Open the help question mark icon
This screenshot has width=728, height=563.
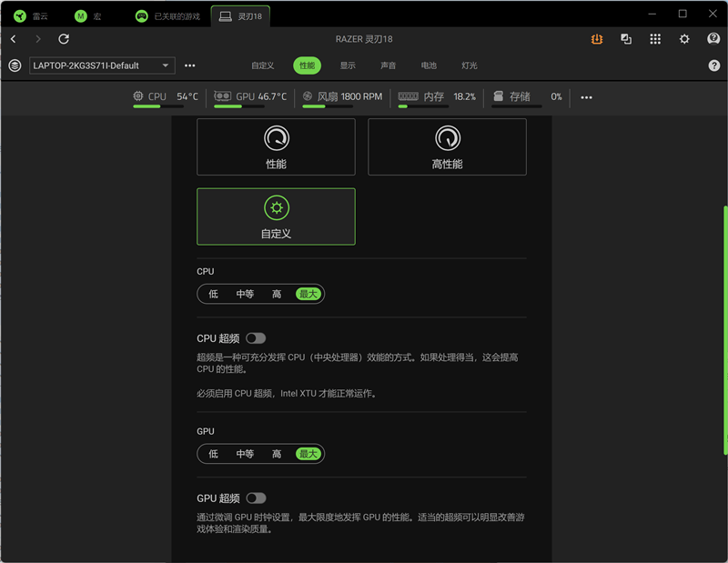[714, 65]
